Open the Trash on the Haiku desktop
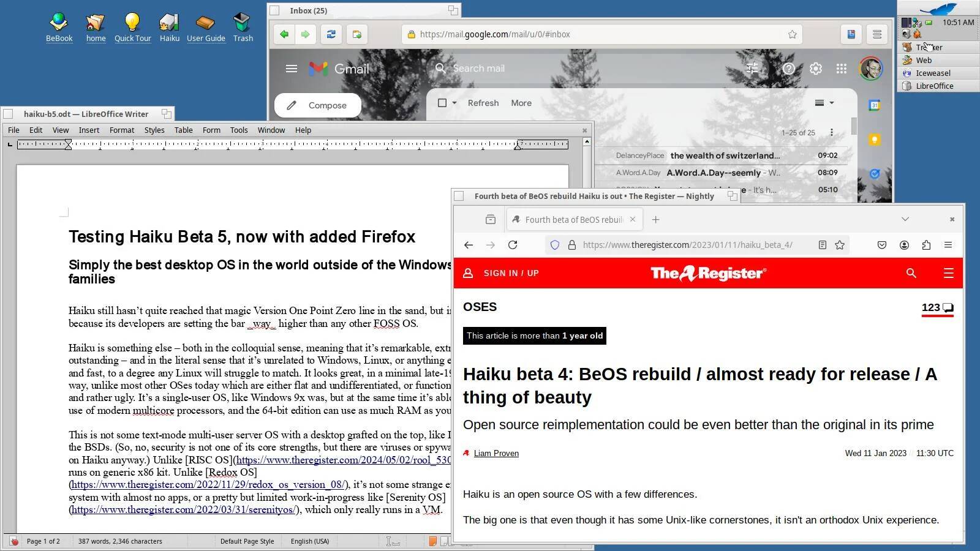980x551 pixels. 243,20
